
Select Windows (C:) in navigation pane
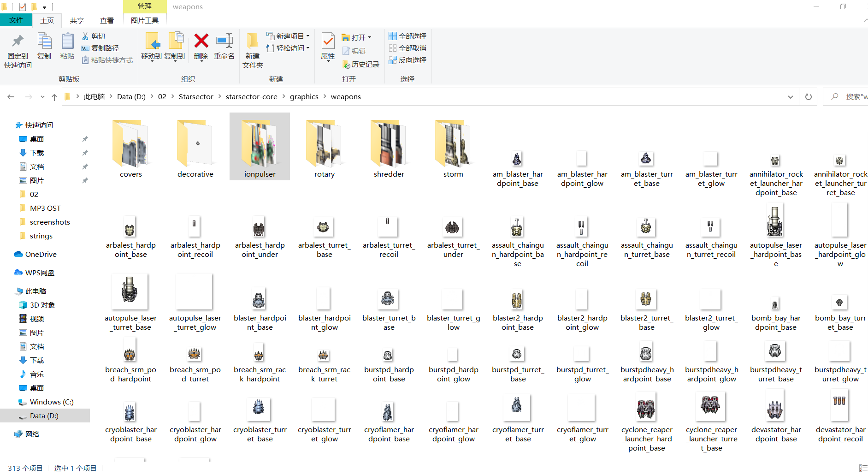[51, 402]
